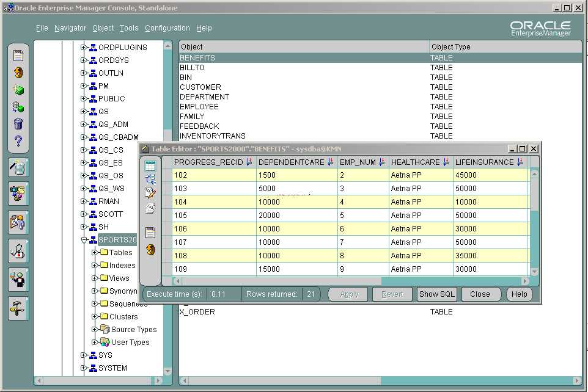Screen dimensions: 588x392
Task: Click the table grid view icon in Table Editor
Action: (x=150, y=166)
